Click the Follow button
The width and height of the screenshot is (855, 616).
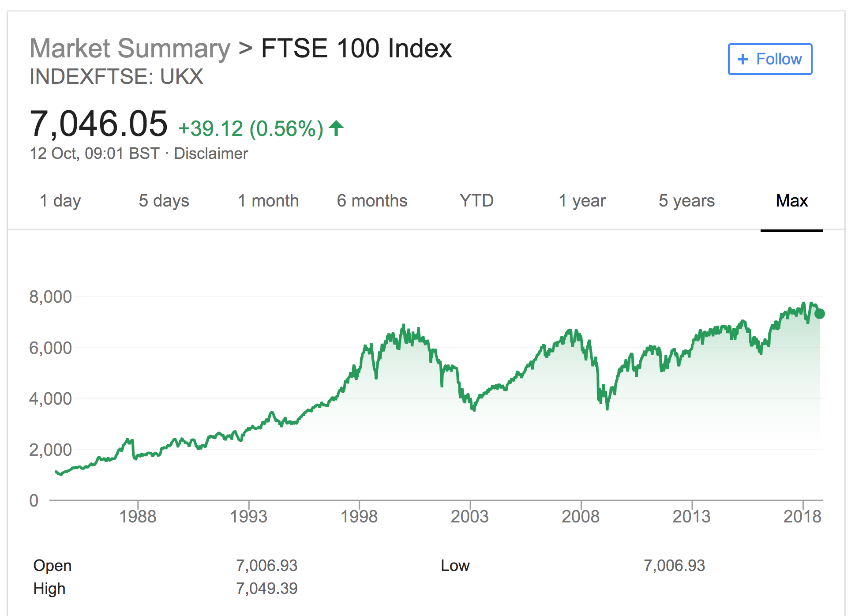click(x=770, y=59)
